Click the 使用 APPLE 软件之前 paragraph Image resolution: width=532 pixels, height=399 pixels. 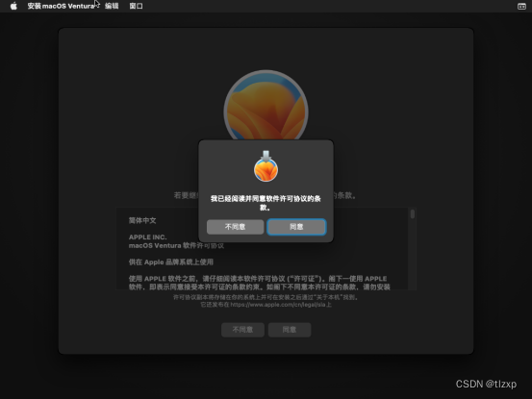pyautogui.click(x=259, y=283)
